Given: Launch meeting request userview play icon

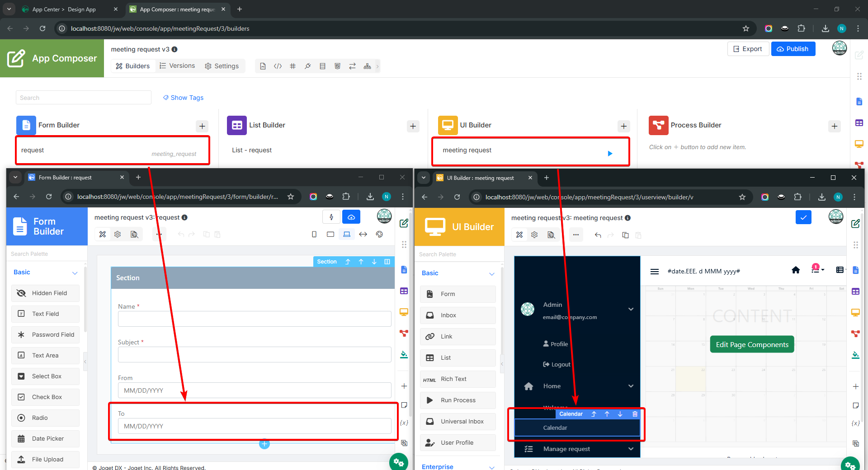Looking at the screenshot, I should click(x=610, y=154).
